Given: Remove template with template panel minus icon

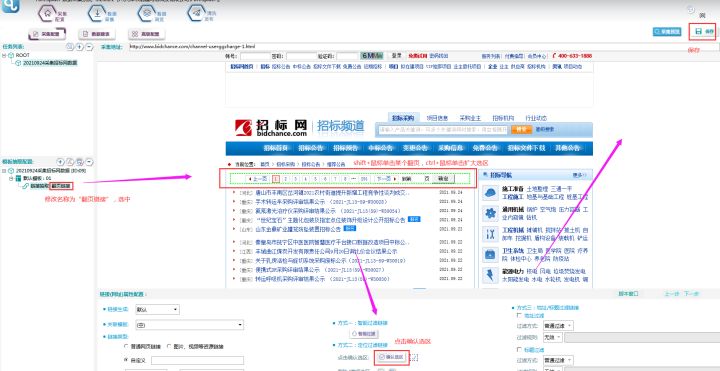Looking at the screenshot, I should pos(89,162).
